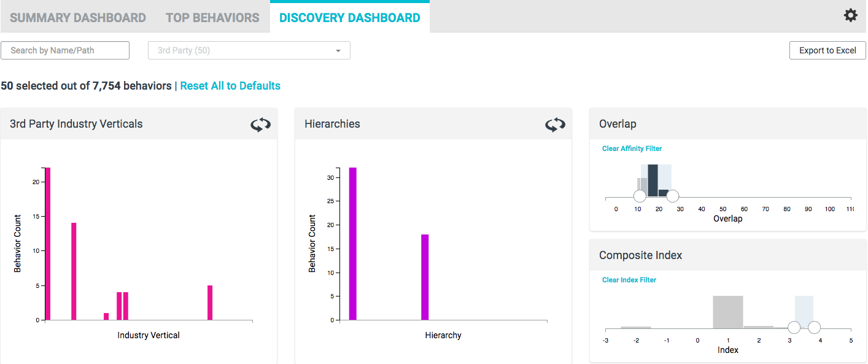
Task: Switch to the Top Behaviors tab
Action: click(x=212, y=18)
